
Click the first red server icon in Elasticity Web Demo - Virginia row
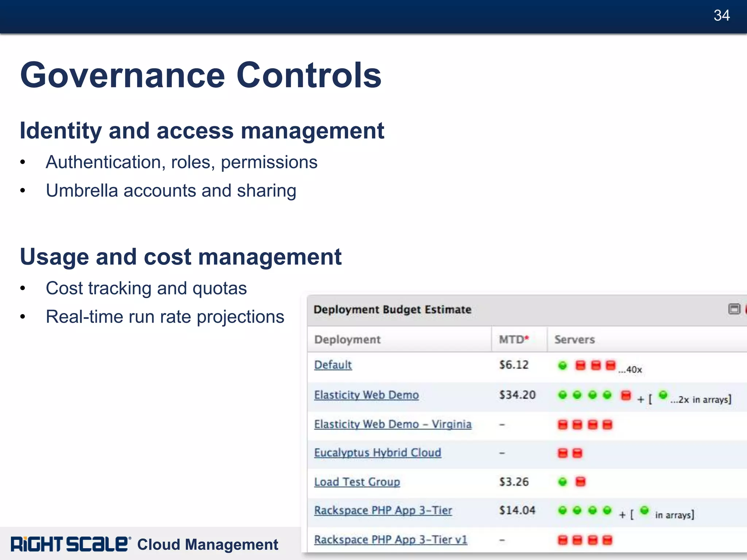(563, 425)
